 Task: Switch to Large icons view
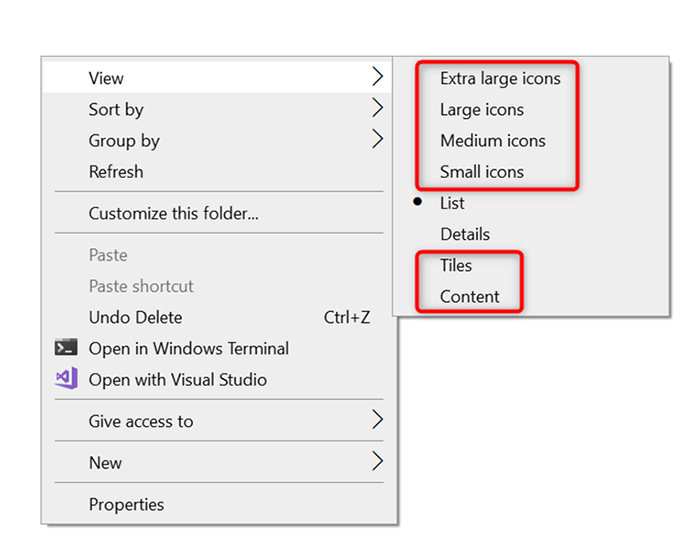[x=482, y=109]
